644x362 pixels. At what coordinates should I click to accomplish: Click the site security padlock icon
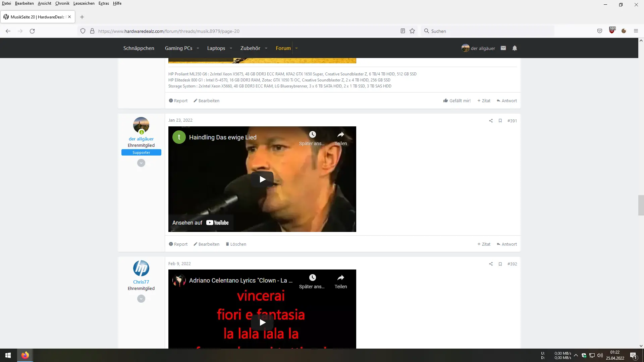click(92, 31)
